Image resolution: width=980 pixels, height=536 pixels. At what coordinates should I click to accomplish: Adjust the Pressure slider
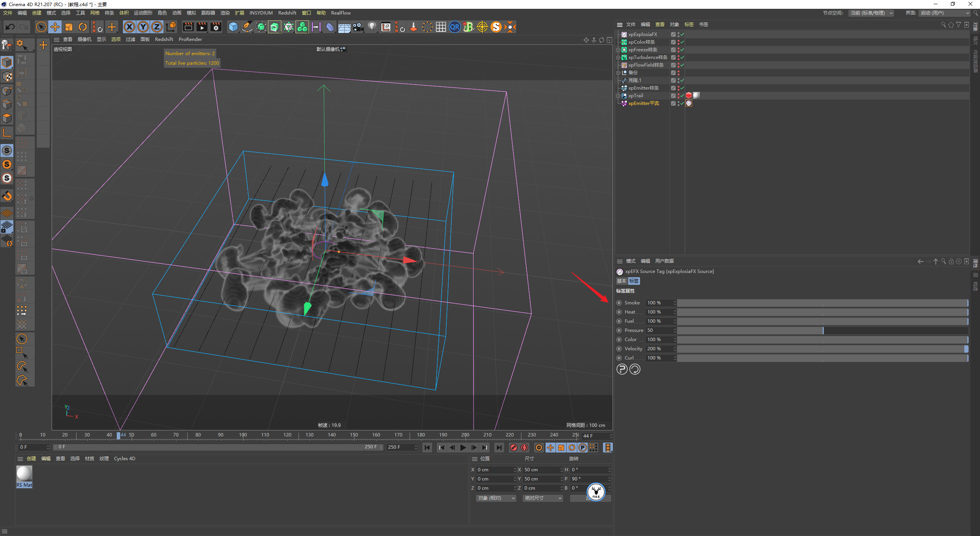823,330
